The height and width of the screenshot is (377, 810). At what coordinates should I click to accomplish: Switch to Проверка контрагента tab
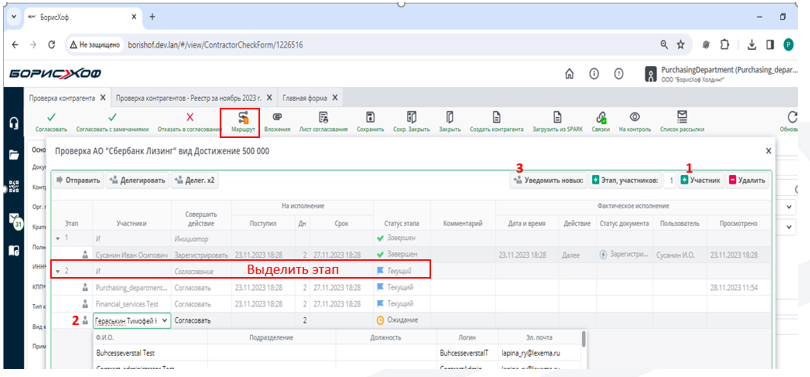point(61,98)
